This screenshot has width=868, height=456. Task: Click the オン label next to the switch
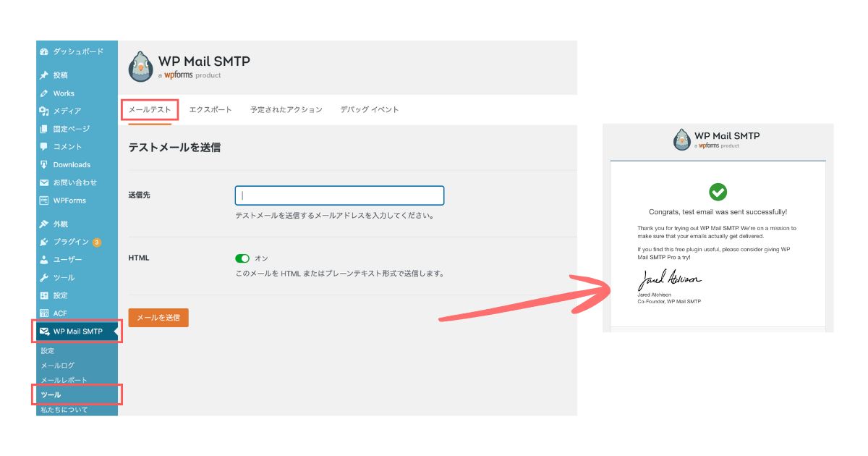pos(261,258)
